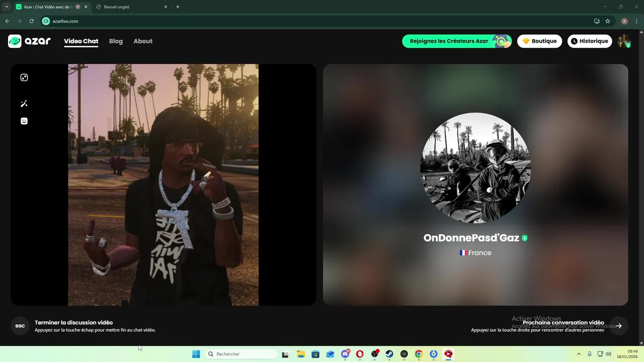Go to the Blog page

point(116,41)
